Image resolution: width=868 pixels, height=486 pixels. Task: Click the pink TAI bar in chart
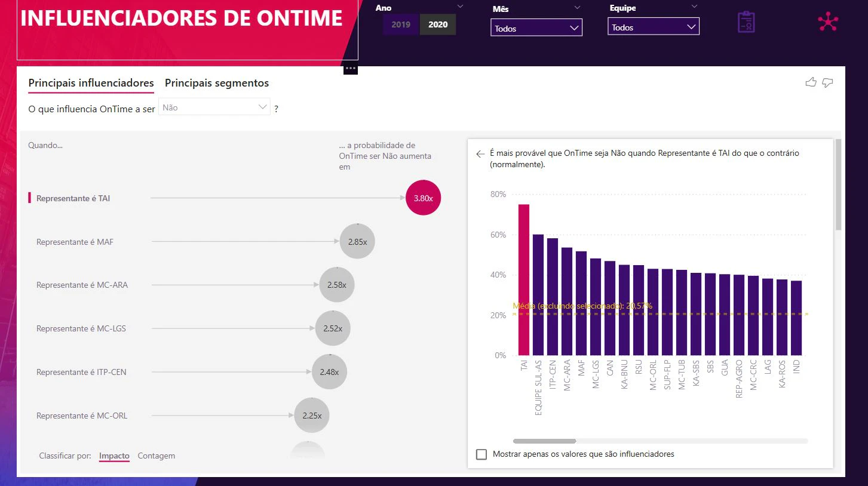pos(524,280)
